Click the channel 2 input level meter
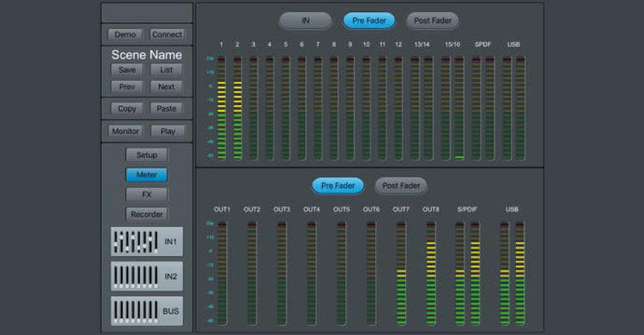This screenshot has width=644, height=335. coord(237,108)
